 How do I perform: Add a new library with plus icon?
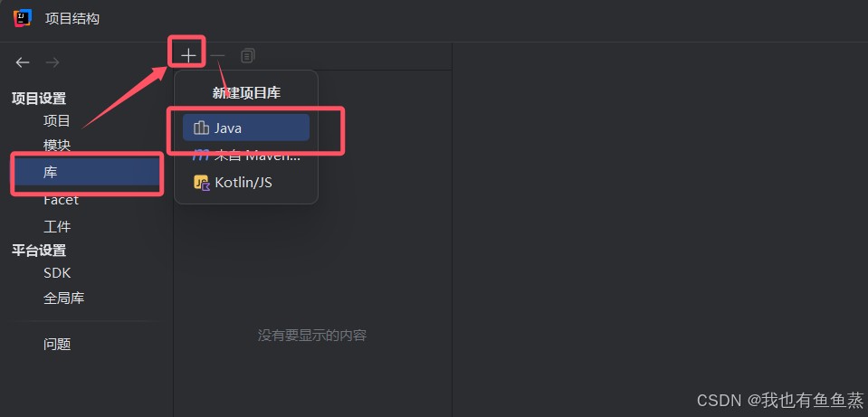click(x=188, y=55)
